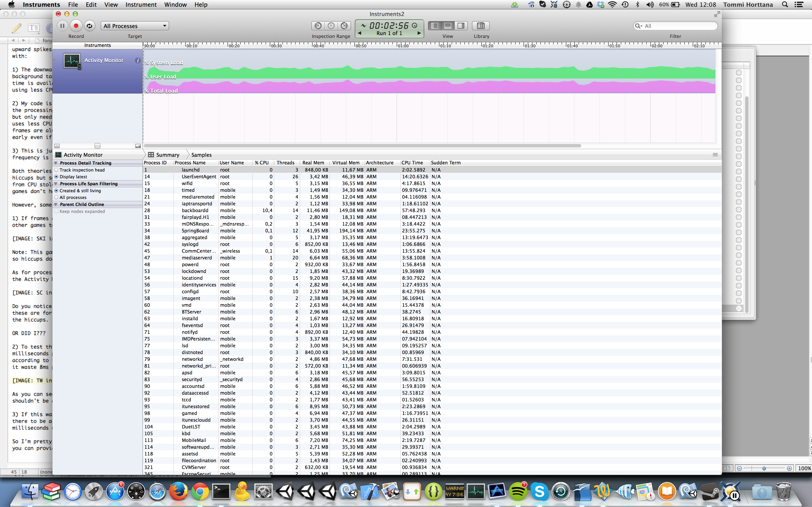Switch to the Samples view
The image size is (812, 507).
coord(201,155)
